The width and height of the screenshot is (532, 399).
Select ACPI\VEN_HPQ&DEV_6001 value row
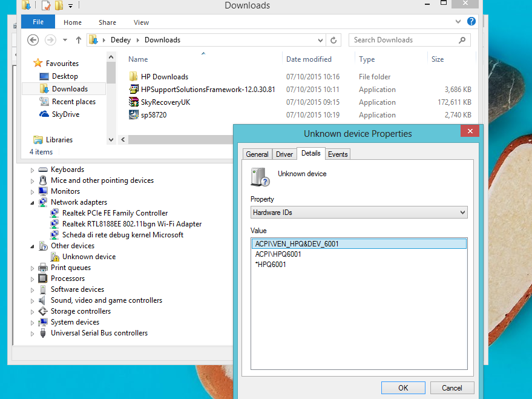[359, 244]
